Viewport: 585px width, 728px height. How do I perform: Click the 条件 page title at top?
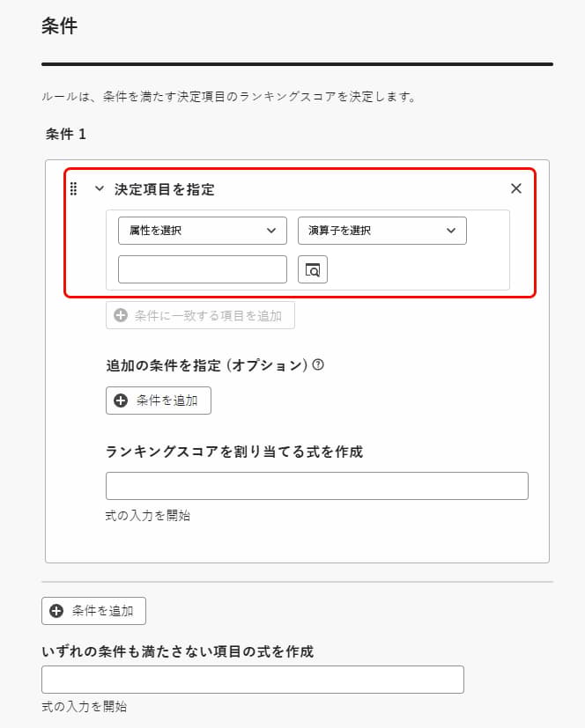point(60,26)
